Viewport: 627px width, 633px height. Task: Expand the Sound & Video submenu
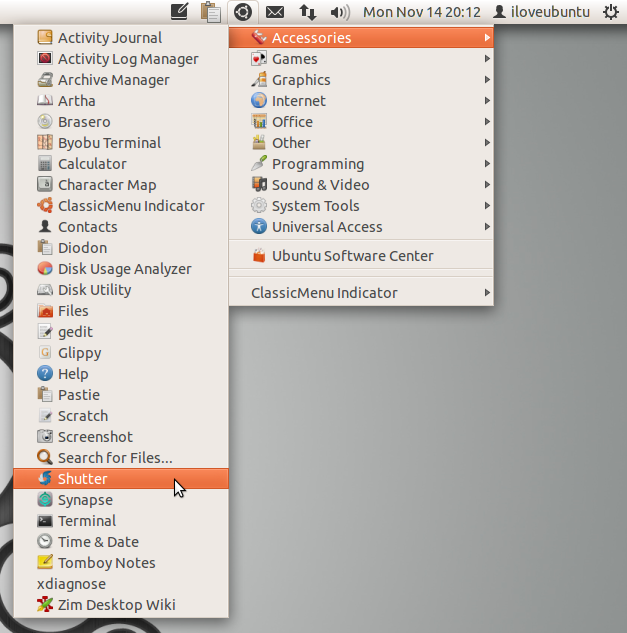tap(361, 184)
